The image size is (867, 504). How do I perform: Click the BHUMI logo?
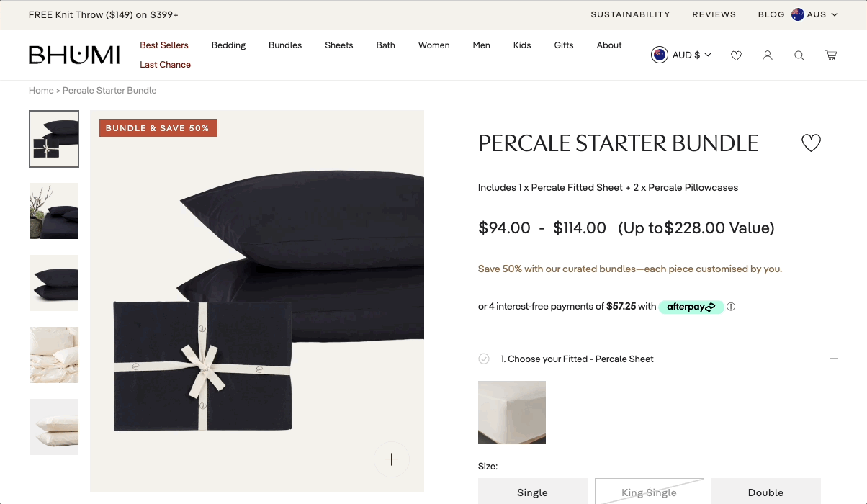[x=74, y=55]
